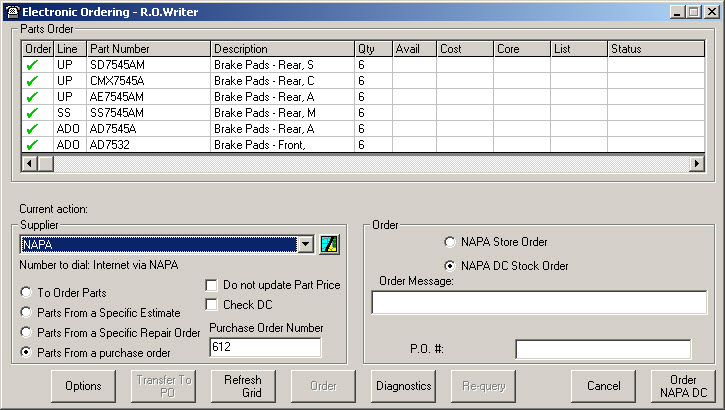Tick the Check DC checkbox
The width and height of the screenshot is (725, 410).
click(x=211, y=304)
